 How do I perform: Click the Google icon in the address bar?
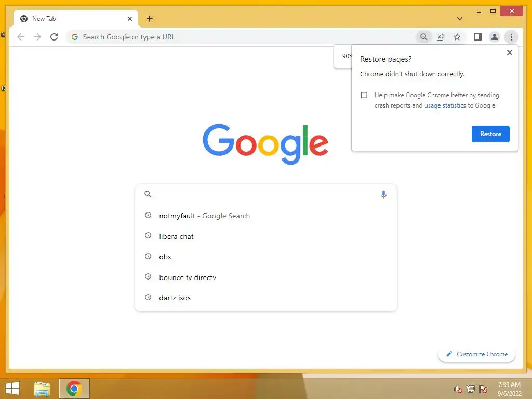click(75, 37)
